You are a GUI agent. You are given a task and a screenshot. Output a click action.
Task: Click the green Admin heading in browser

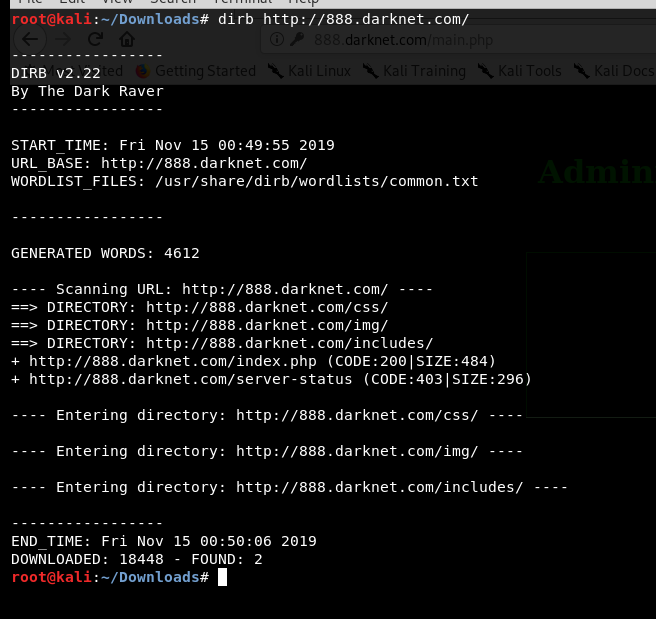pos(597,171)
